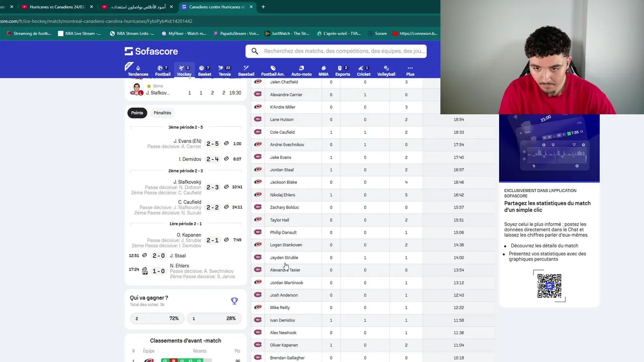The width and height of the screenshot is (644, 362).
Task: Close the Canadiens contre Hurricanes tab
Action: coord(251,7)
